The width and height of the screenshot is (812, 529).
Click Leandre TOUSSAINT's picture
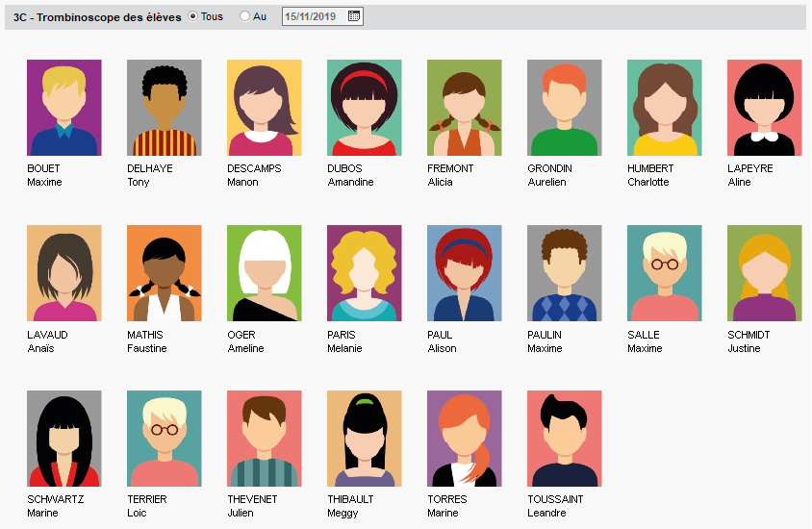click(x=565, y=439)
